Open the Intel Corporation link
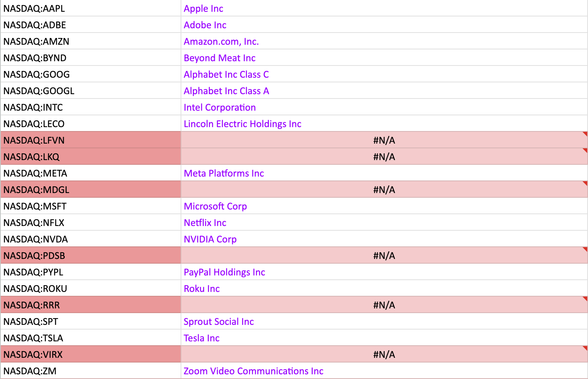 click(219, 108)
